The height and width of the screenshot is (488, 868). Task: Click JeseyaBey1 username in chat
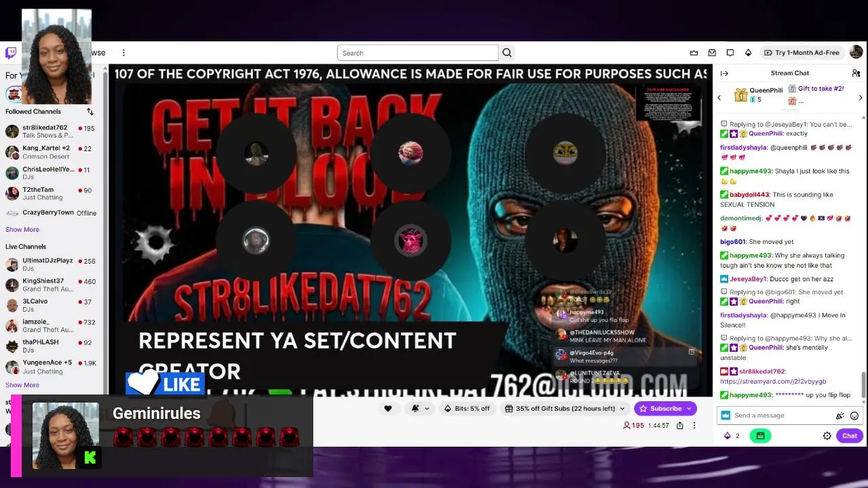tap(748, 279)
